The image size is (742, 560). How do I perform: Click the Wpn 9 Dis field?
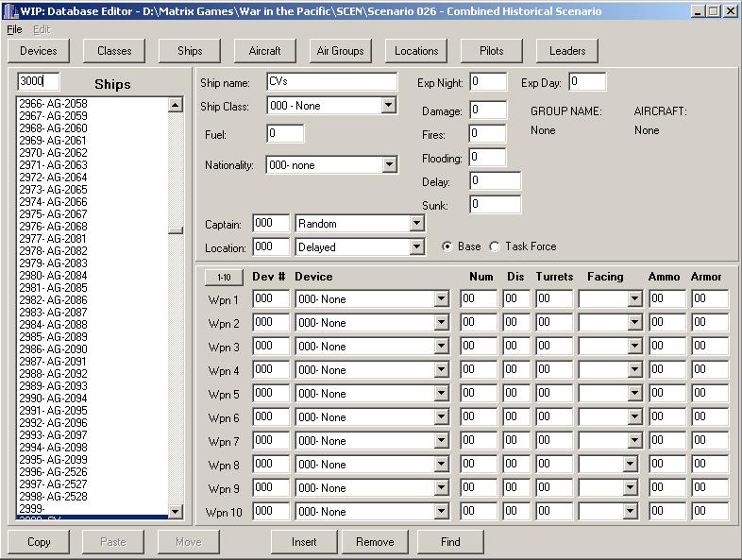516,487
